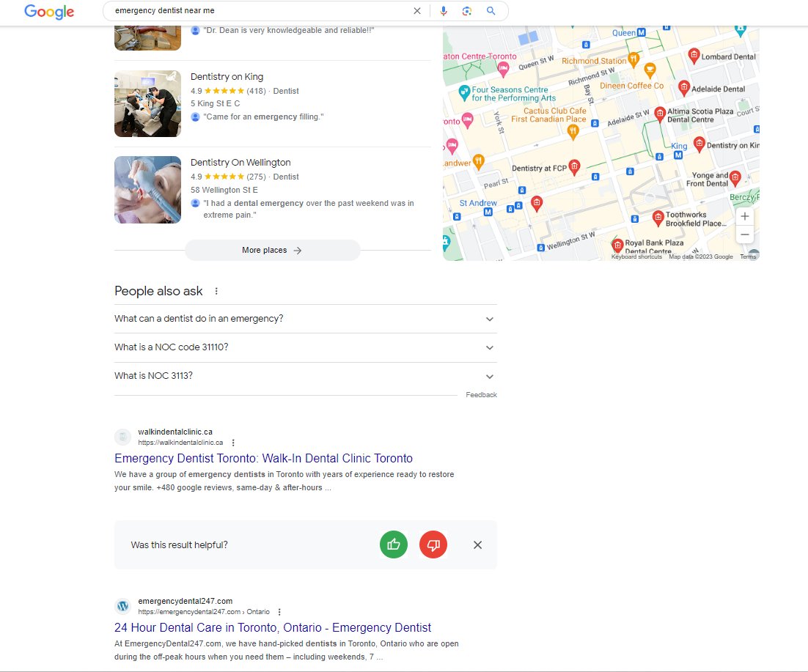Expand "What is NOC 3113?" question
This screenshot has height=672, width=808.
(305, 376)
